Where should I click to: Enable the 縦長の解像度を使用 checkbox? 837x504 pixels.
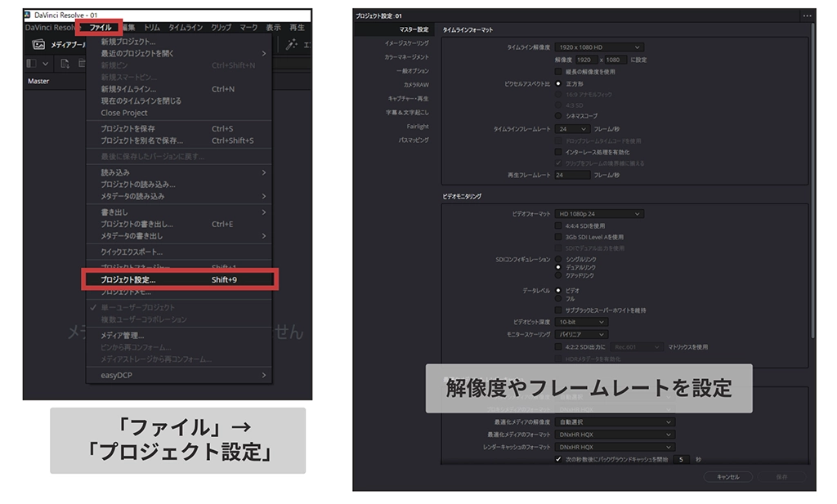558,71
